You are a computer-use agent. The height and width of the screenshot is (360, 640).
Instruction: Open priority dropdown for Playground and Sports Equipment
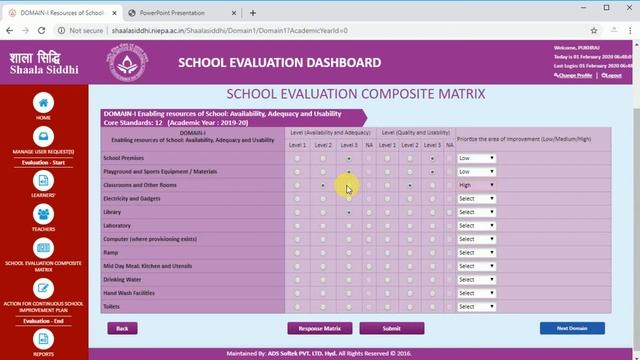pos(476,171)
